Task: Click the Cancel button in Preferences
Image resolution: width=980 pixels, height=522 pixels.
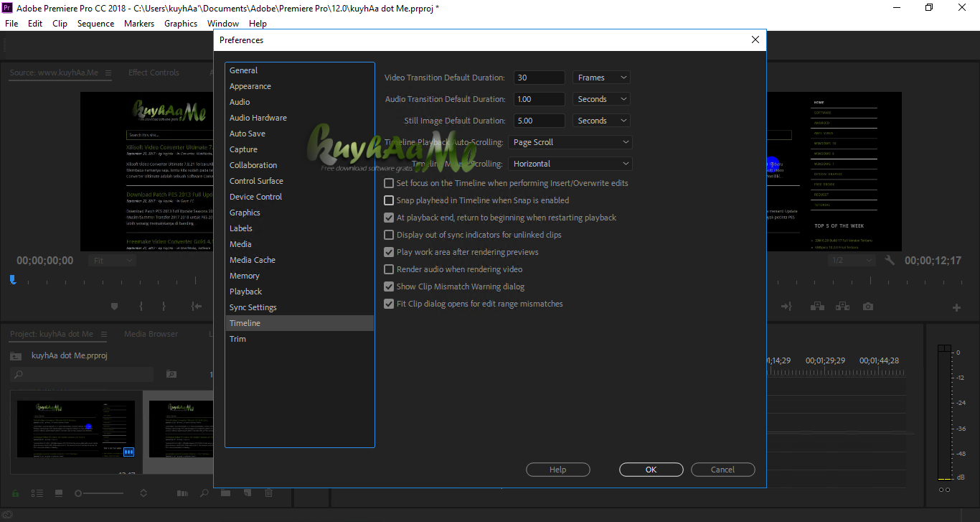Action: pos(723,470)
